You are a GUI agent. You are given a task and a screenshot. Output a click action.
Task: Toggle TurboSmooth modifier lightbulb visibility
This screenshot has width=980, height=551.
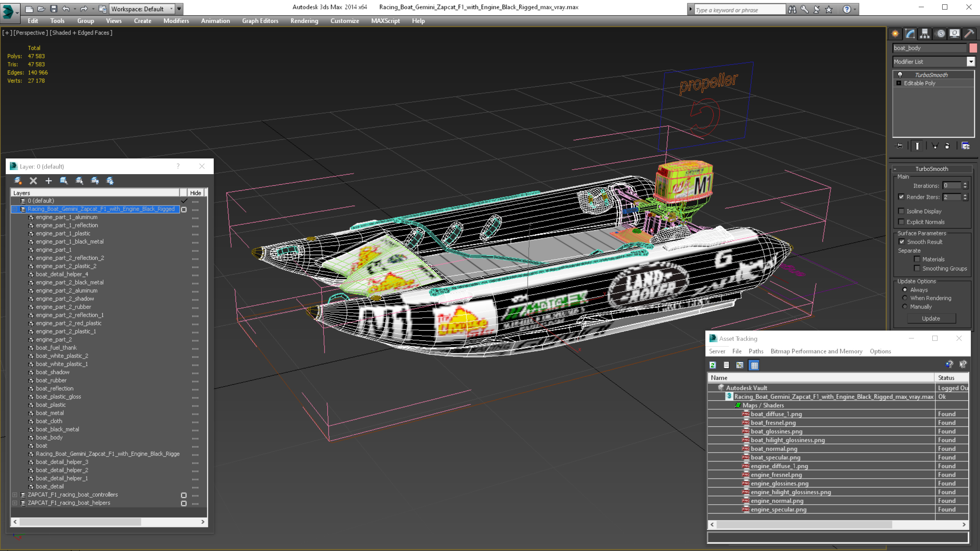(900, 74)
